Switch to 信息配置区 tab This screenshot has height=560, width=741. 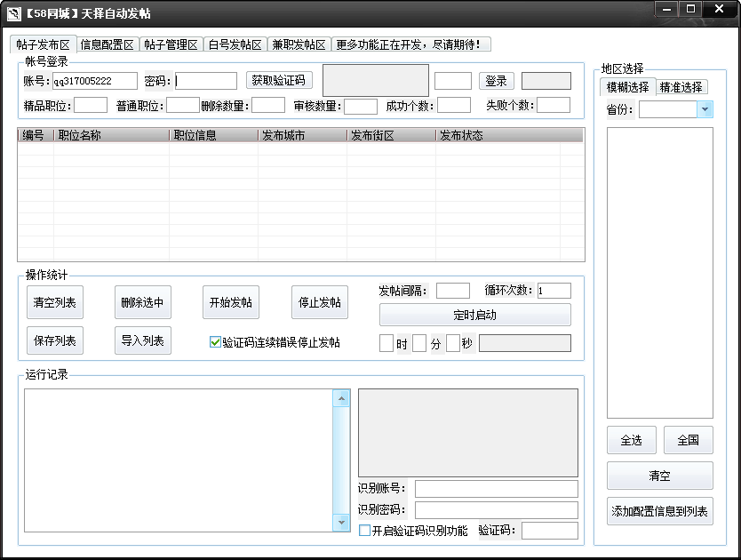(x=107, y=44)
